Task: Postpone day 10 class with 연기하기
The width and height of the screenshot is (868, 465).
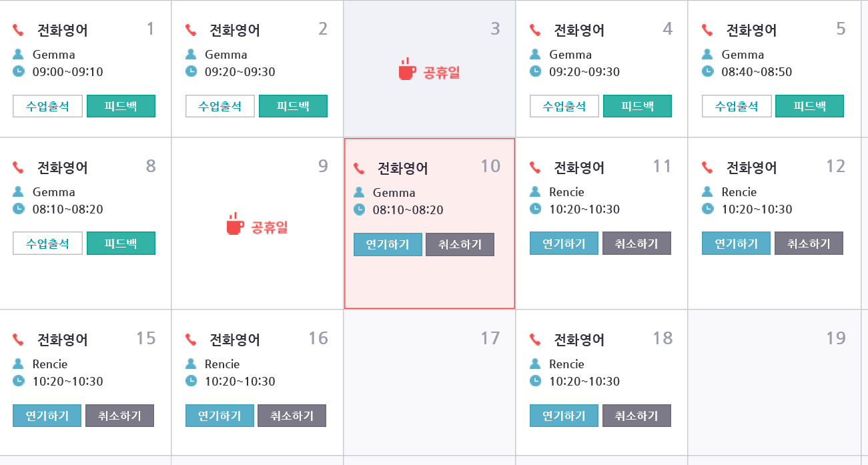Action: tap(388, 244)
